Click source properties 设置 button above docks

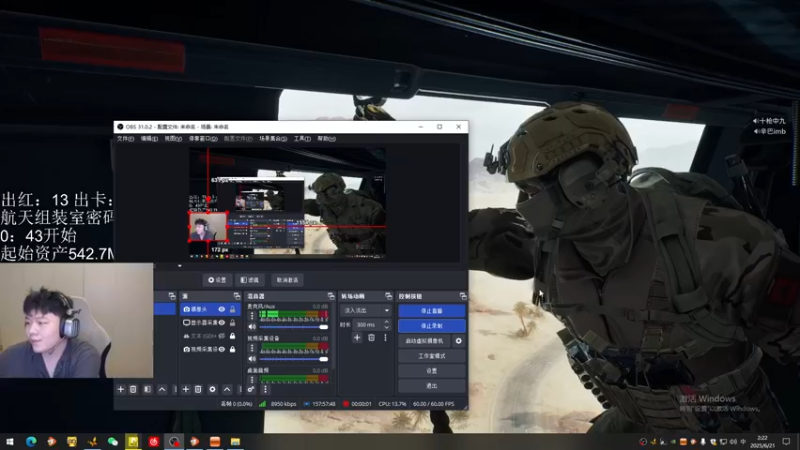click(x=217, y=280)
